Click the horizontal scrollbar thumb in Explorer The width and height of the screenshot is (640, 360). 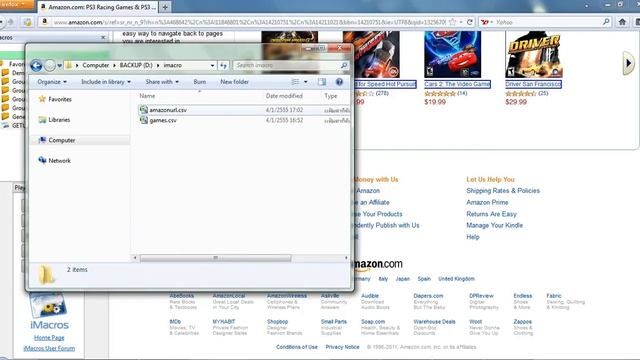point(216,258)
